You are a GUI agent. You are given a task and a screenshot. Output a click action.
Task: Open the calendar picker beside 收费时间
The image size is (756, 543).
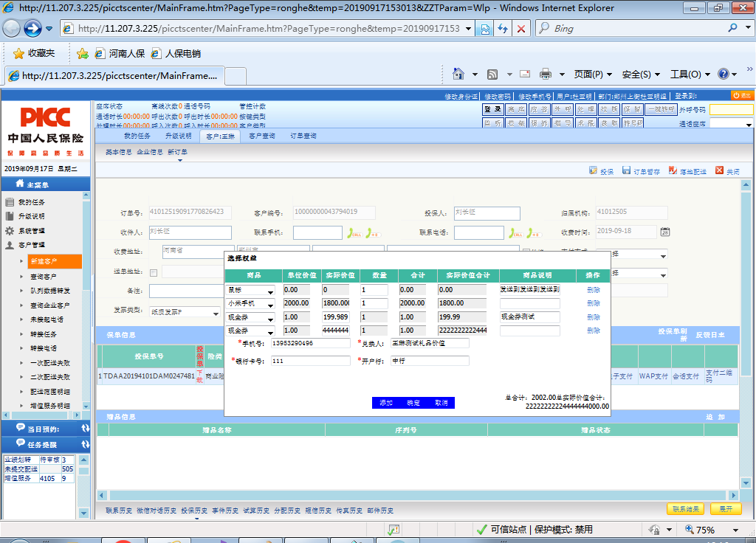(664, 232)
